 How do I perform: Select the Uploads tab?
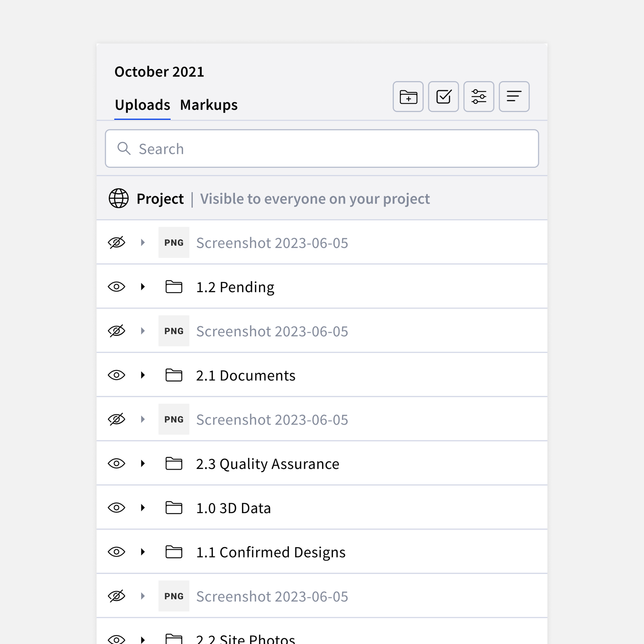coord(142,105)
